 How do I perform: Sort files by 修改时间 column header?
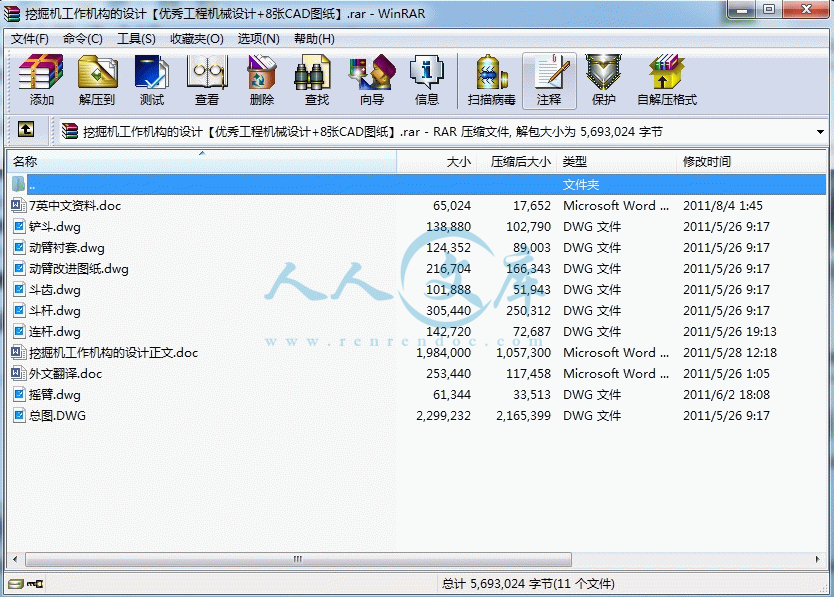click(751, 161)
